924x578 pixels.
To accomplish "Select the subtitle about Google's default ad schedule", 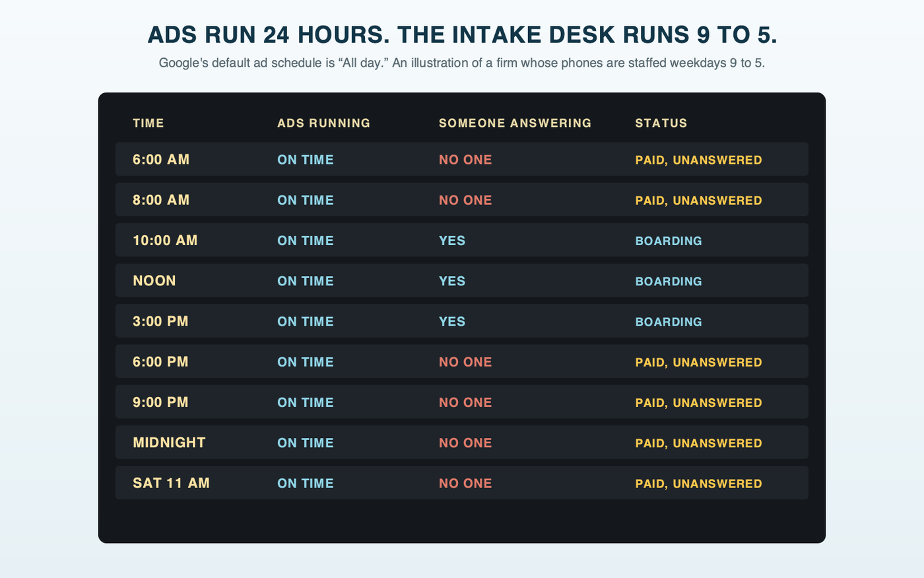I will [462, 63].
